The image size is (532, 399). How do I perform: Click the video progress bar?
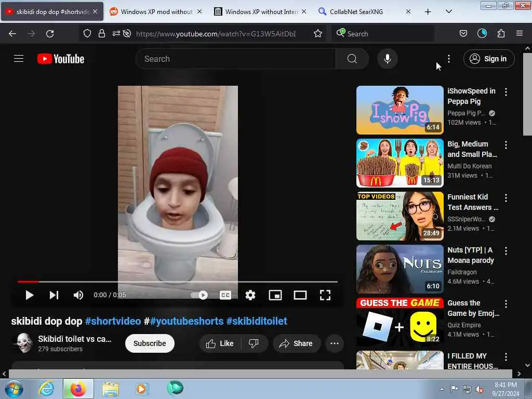178,282
